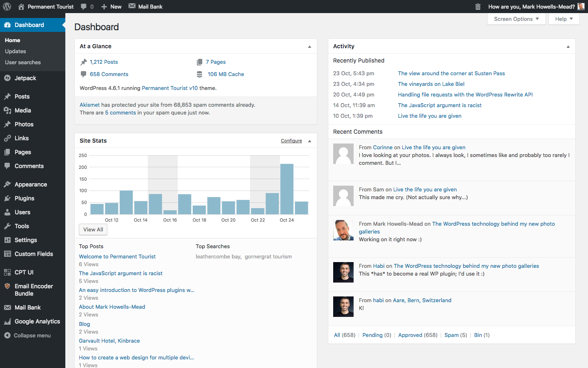Click the Comments bubble icon in sidebar
This screenshot has width=588, height=368.
click(x=7, y=166)
